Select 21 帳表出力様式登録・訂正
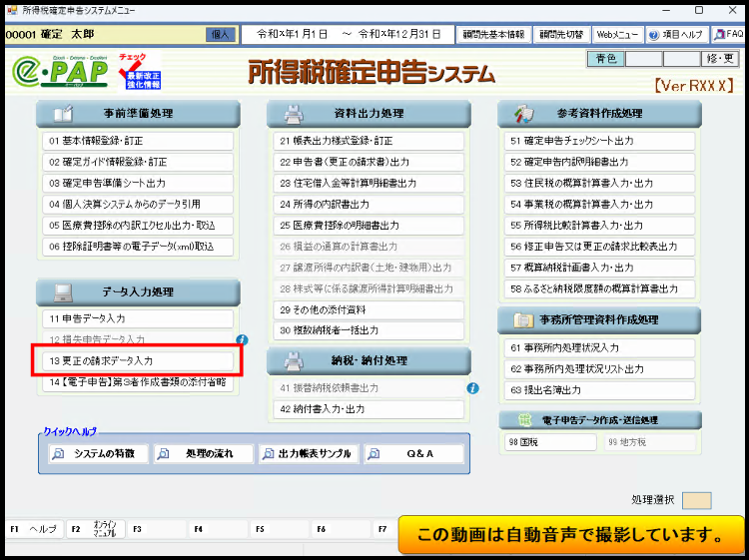This screenshot has height=560, width=749. [x=369, y=142]
